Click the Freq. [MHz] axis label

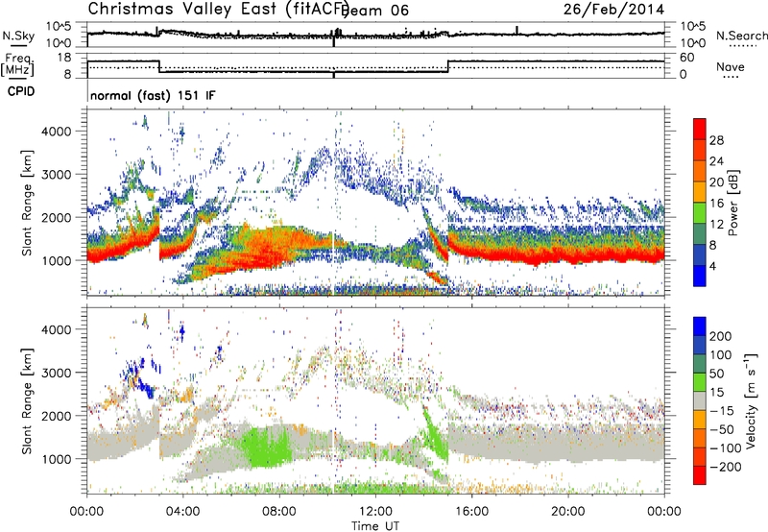click(x=18, y=64)
